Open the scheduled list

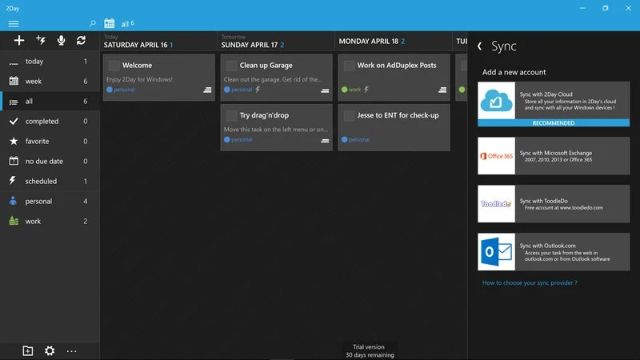50,181
